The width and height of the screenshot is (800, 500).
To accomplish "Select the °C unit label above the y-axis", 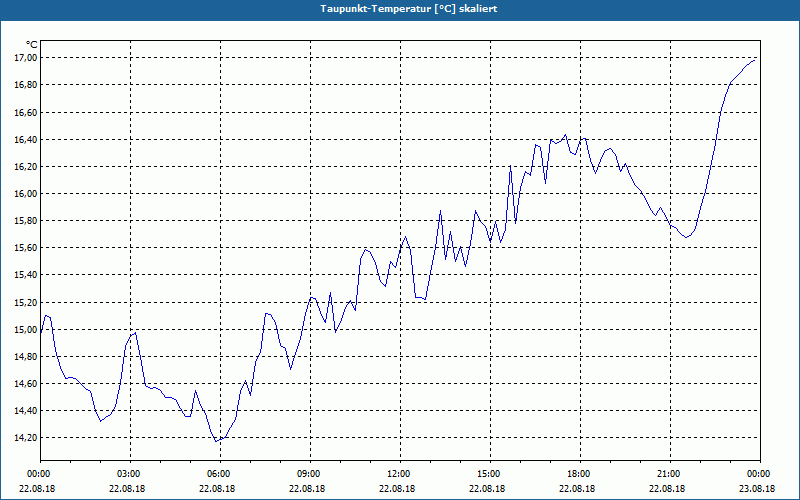I will click(32, 45).
